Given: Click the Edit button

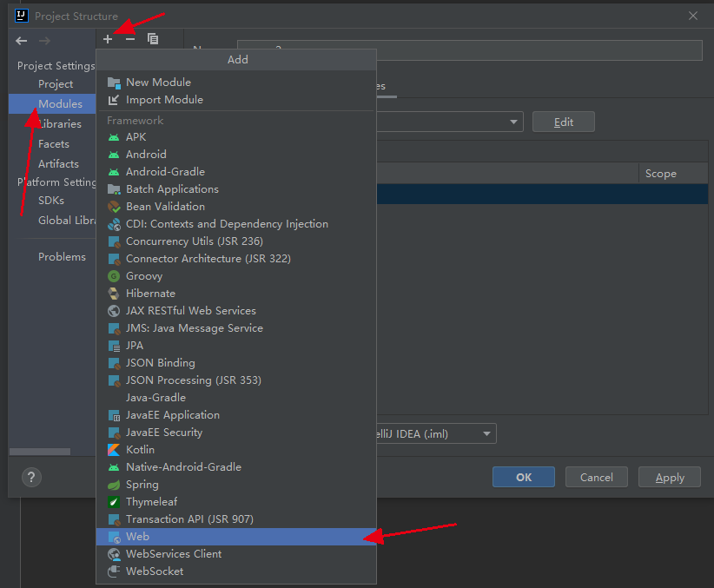Looking at the screenshot, I should tap(563, 122).
